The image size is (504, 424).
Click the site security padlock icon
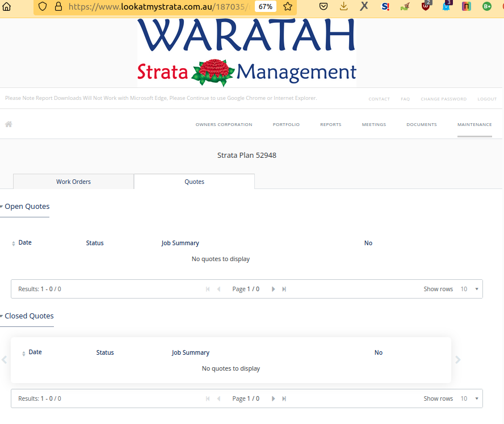tap(58, 6)
